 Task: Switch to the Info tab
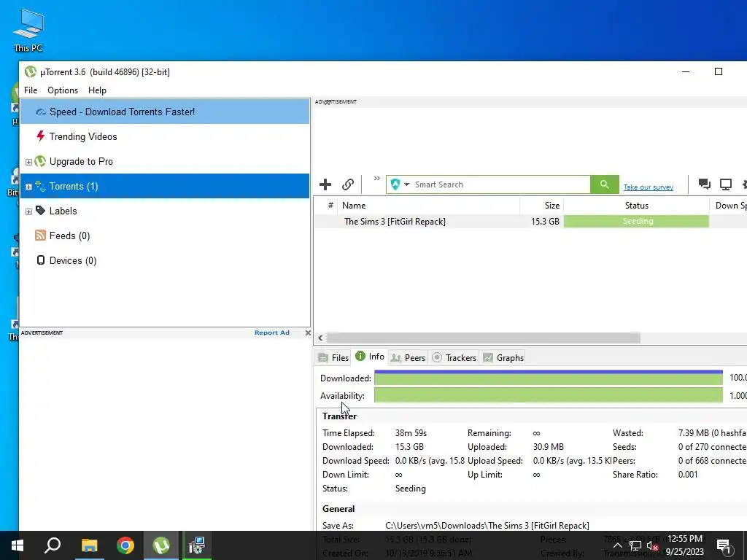coord(370,356)
